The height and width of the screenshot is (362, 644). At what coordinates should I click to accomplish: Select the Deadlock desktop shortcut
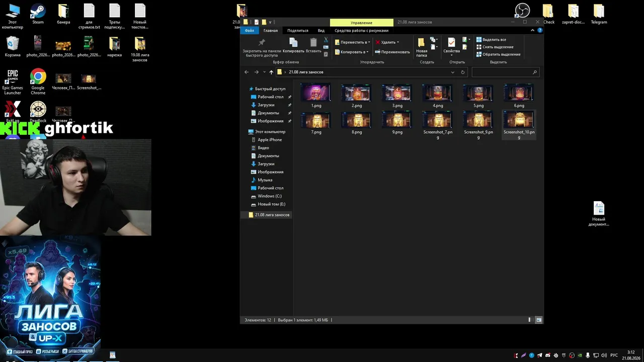pyautogui.click(x=38, y=112)
